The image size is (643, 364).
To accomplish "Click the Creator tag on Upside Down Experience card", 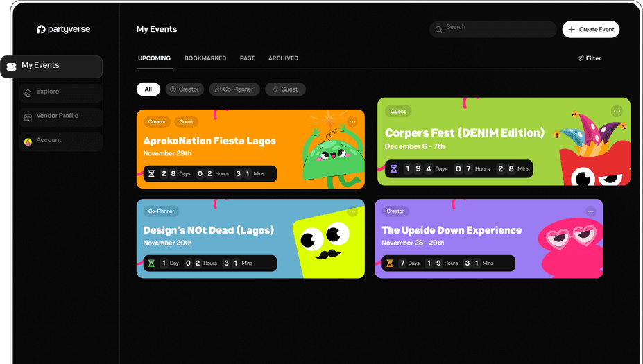I will click(x=395, y=211).
